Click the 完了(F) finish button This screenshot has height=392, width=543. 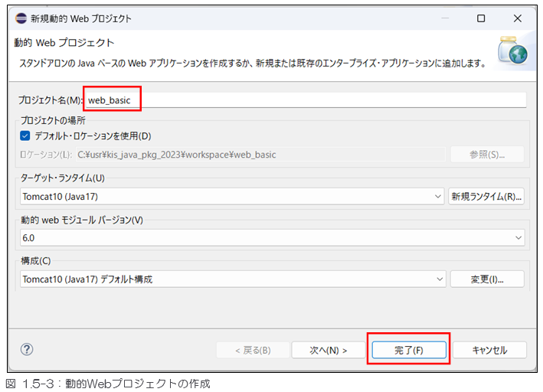coord(408,350)
